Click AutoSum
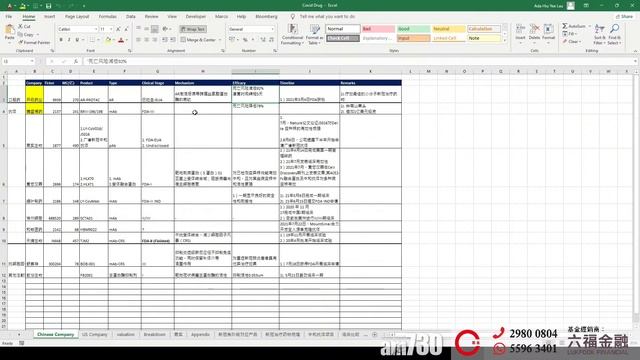The image size is (640, 360). [x=574, y=26]
